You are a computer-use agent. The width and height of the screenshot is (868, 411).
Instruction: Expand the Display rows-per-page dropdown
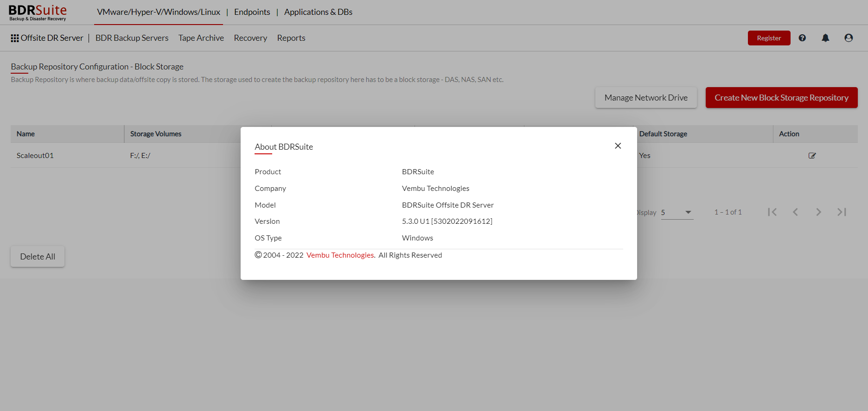(x=677, y=213)
